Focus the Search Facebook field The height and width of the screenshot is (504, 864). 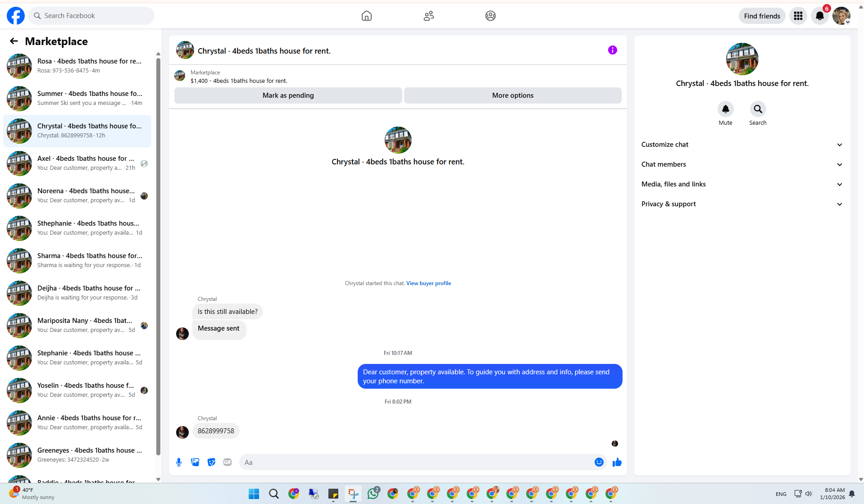pyautogui.click(x=92, y=16)
